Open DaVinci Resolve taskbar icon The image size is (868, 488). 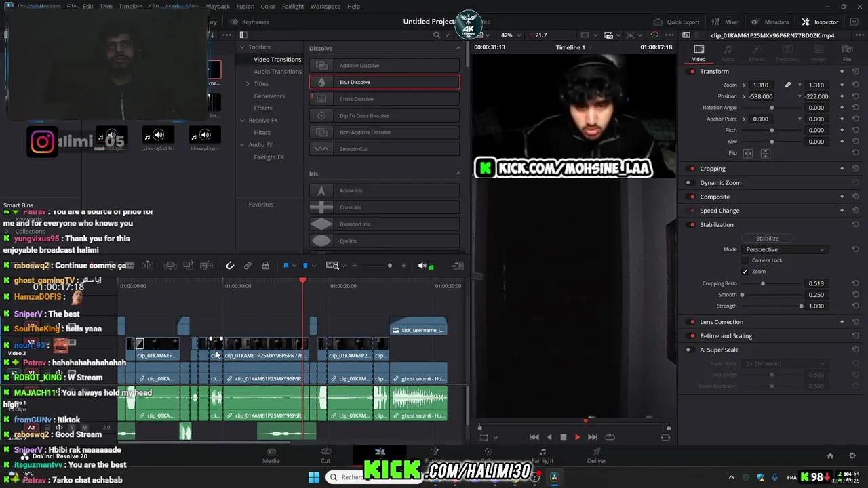(x=554, y=477)
